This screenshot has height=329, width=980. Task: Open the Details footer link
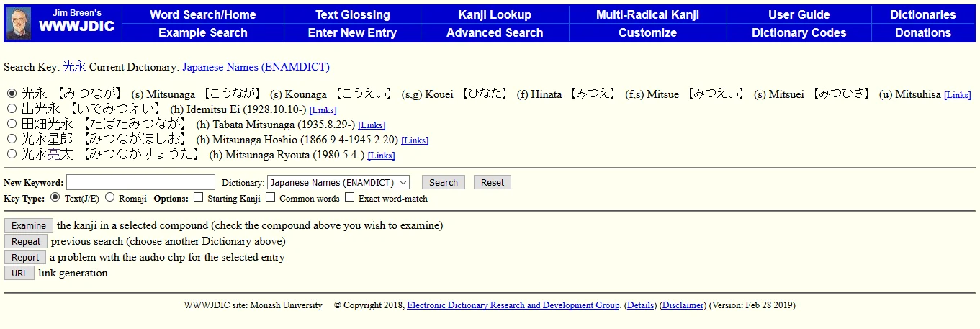640,305
